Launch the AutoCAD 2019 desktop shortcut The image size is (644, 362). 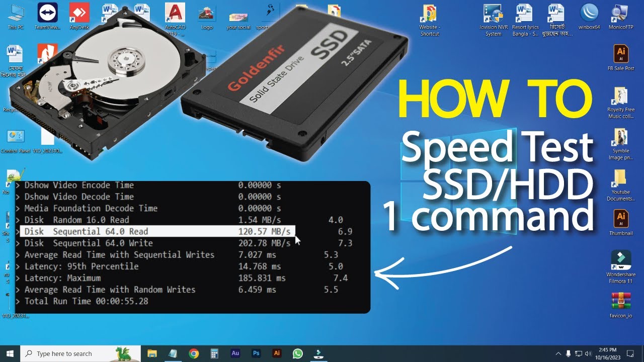[x=175, y=19]
